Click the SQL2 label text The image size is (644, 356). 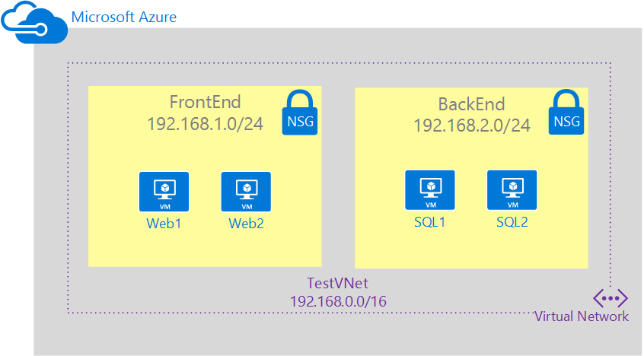[512, 222]
